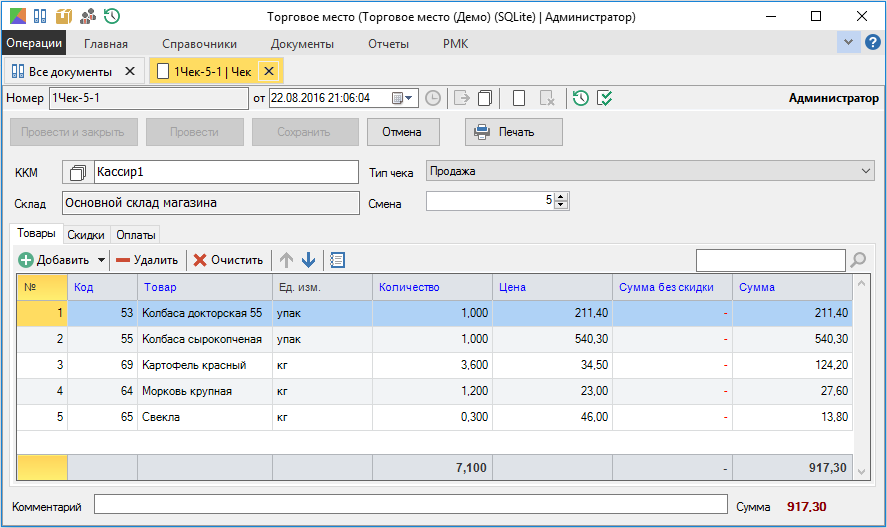This screenshot has width=887, height=528.
Task: Sort by the Цена column header
Action: (552, 287)
